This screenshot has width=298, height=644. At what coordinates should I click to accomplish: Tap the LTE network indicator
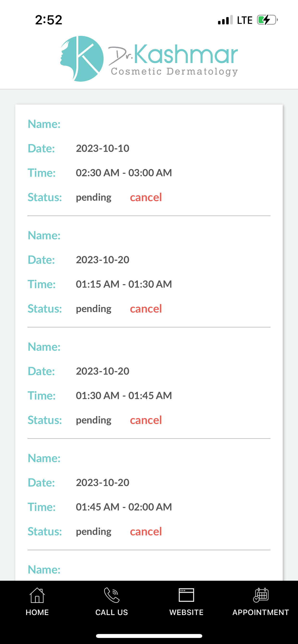(x=245, y=20)
